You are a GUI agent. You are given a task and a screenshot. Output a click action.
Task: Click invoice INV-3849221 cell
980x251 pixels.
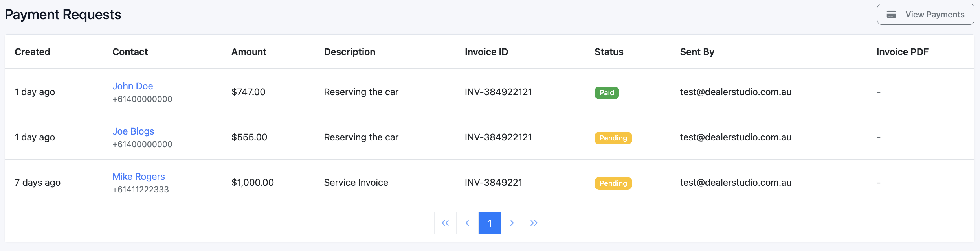(x=493, y=183)
